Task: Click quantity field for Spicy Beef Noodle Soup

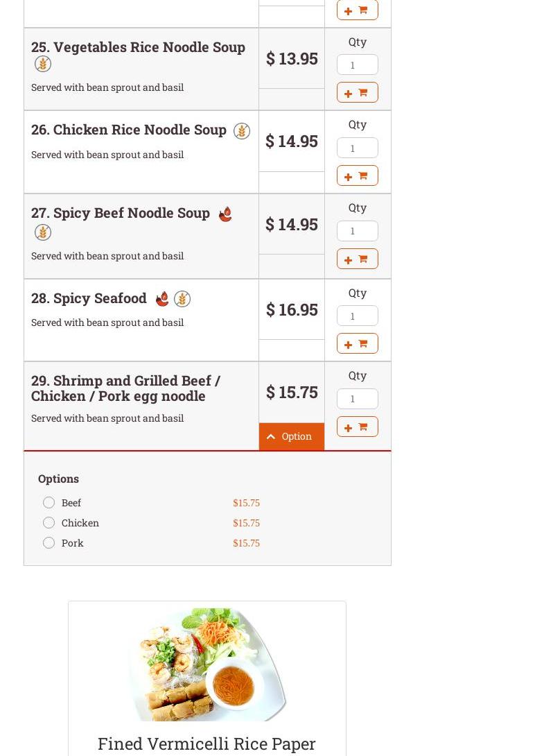Action: coord(357,231)
